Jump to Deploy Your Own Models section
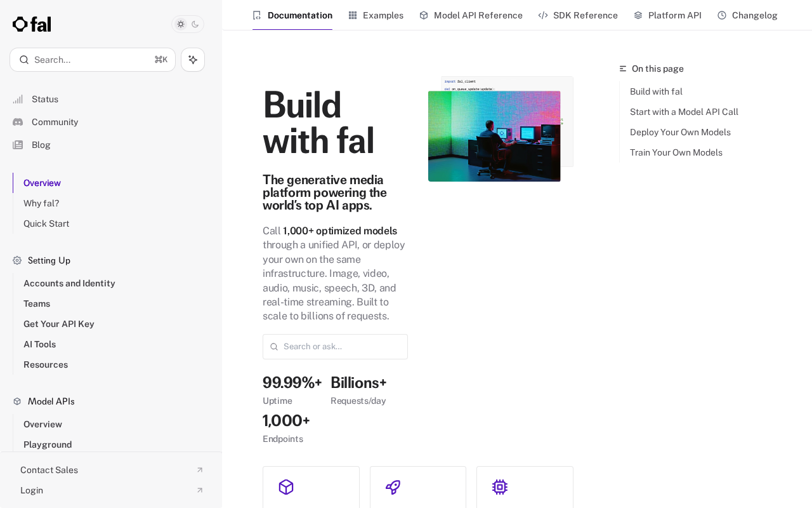The height and width of the screenshot is (508, 812). click(680, 132)
